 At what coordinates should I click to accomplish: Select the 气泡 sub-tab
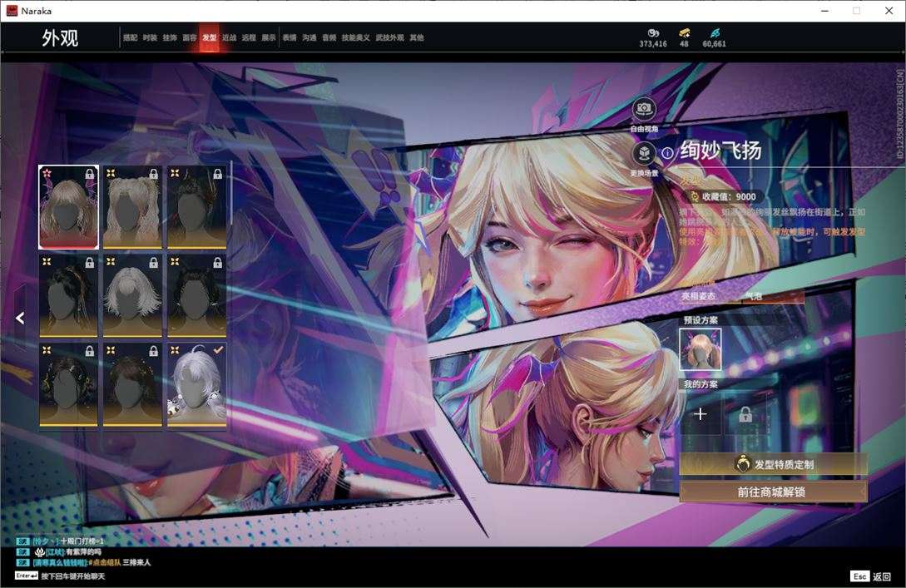754,296
